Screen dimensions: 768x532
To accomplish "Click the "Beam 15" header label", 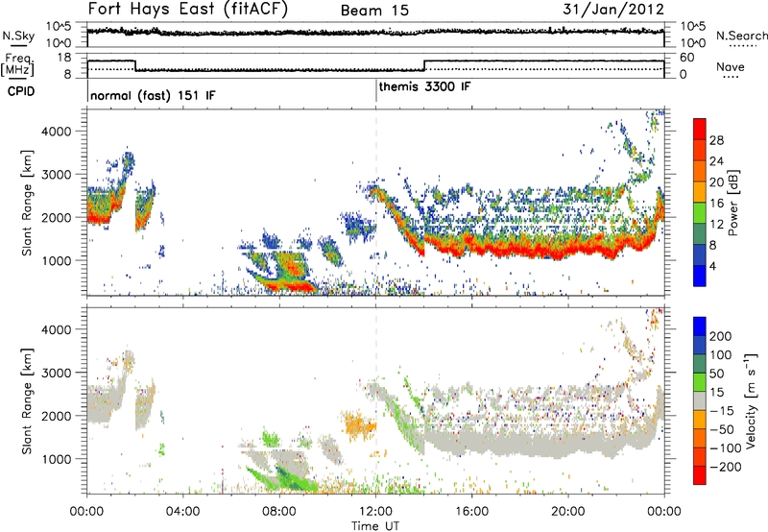I will 374,11.
